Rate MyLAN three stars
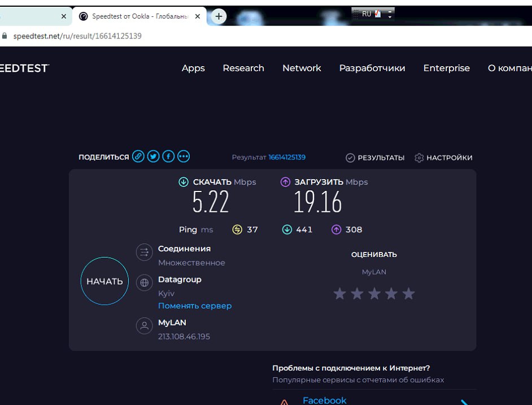 tap(374, 293)
